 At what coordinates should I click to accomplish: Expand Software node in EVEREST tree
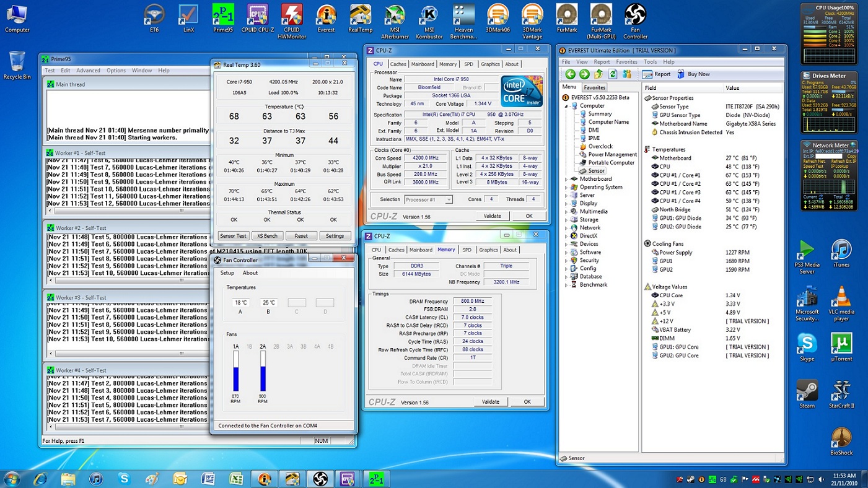click(566, 252)
